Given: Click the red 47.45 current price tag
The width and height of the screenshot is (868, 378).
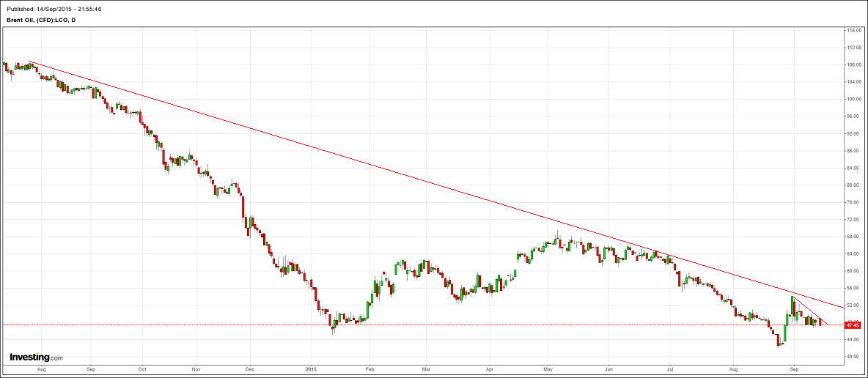Looking at the screenshot, I should [852, 325].
